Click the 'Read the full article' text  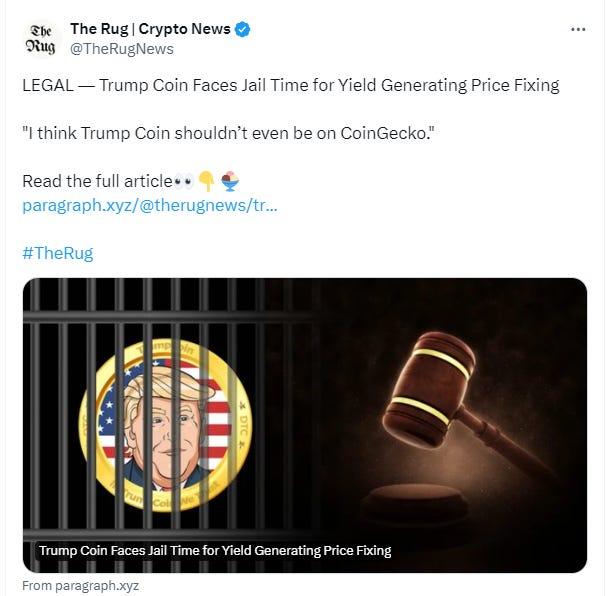click(97, 181)
